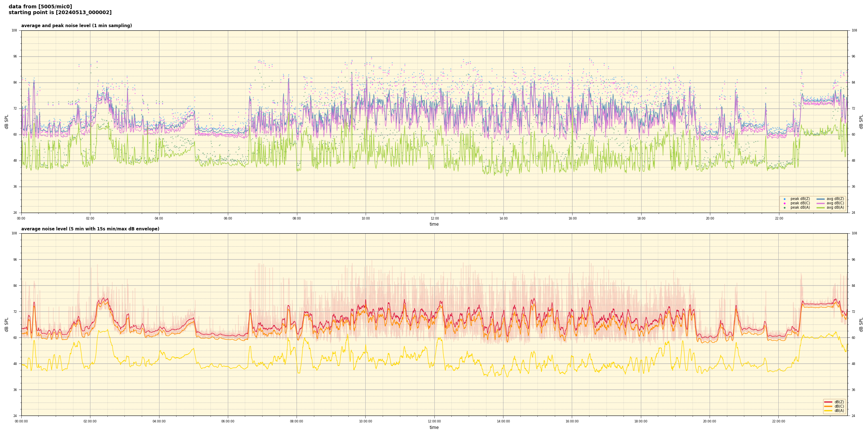
Task: Click the avg dB(Z) blue legend line
Action: 821,199
